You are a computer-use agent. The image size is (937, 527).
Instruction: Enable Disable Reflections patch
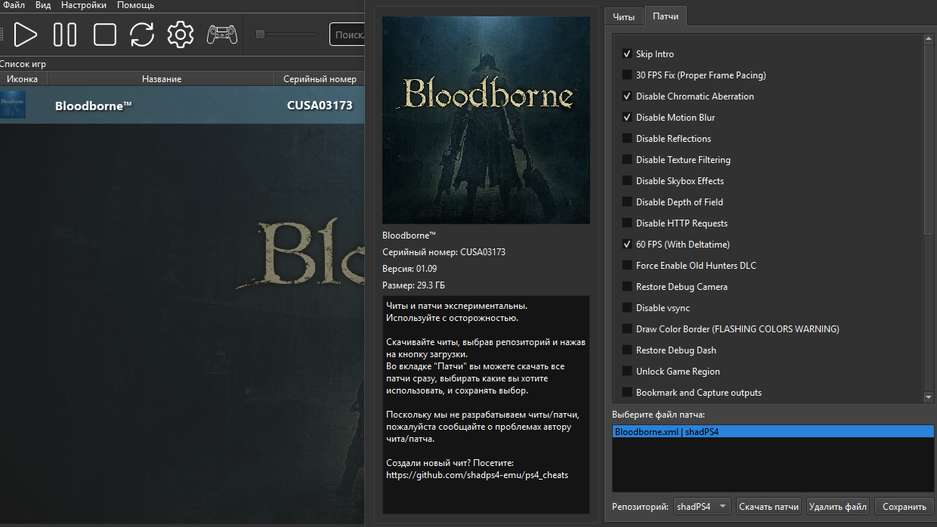[x=627, y=139]
